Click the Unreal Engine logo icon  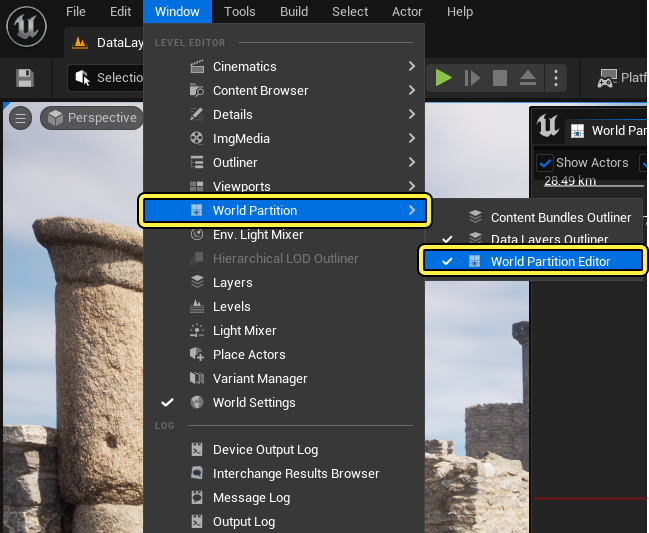coord(26,26)
